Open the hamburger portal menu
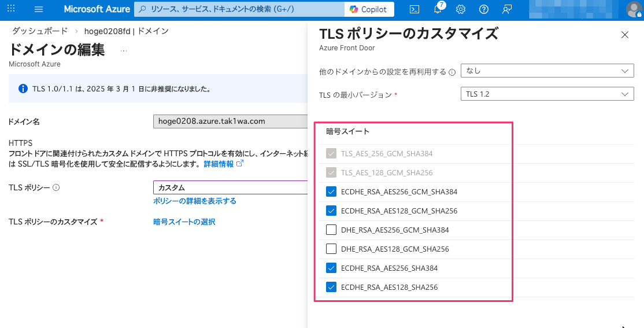This screenshot has width=644, height=328. pyautogui.click(x=39, y=9)
